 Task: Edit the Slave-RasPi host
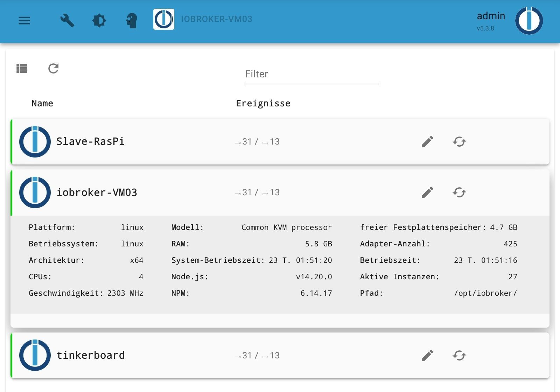(x=427, y=142)
